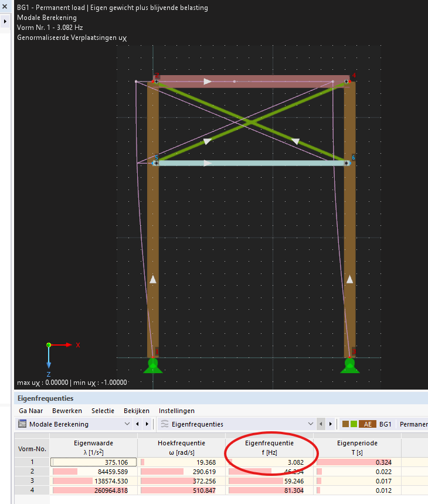Open the Ga Naar menu

coord(30,411)
